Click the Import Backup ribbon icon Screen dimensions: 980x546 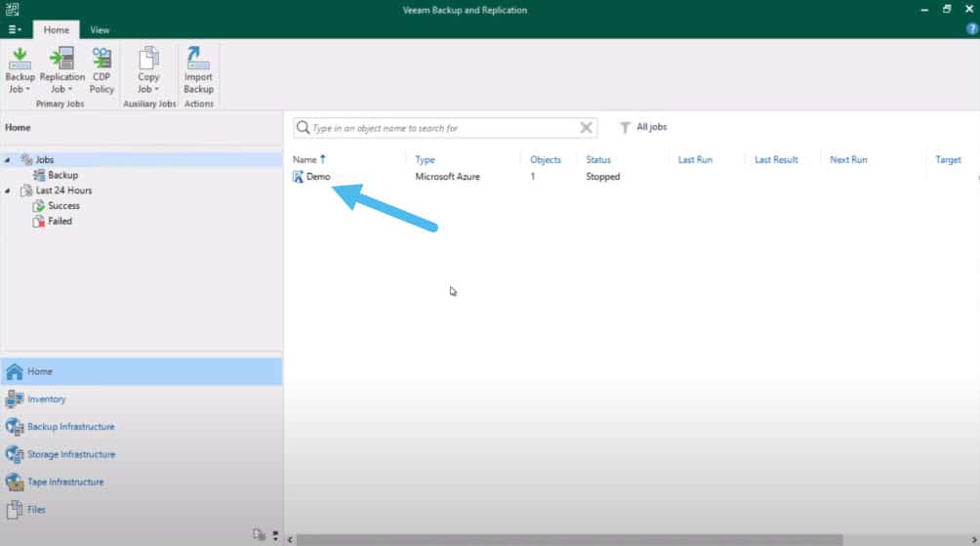point(198,59)
